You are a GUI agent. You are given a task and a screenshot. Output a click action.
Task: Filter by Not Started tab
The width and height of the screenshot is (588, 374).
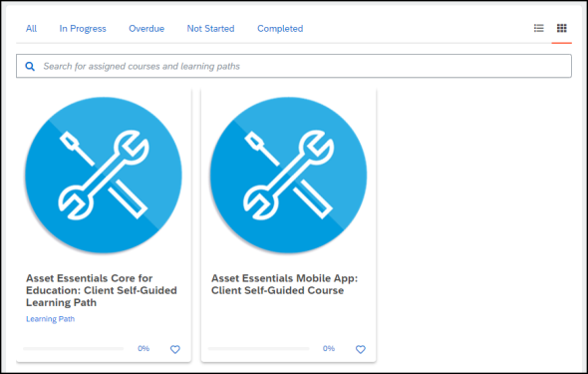(210, 29)
